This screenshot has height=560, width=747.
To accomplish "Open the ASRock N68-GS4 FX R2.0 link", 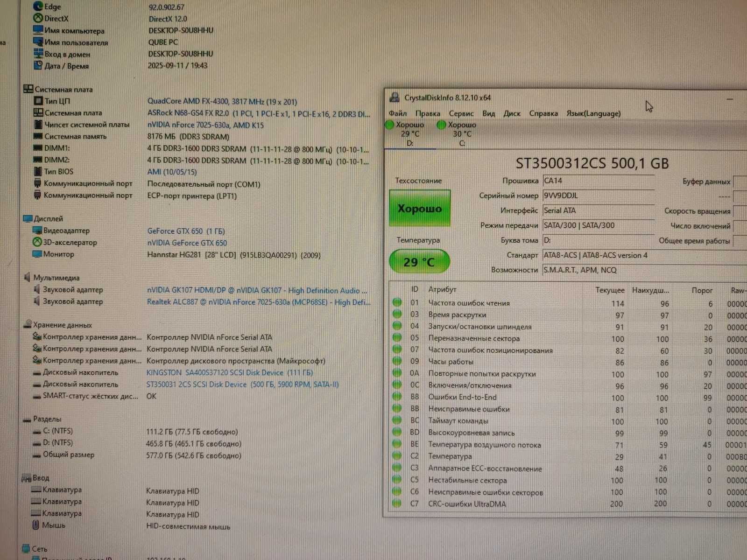I will (259, 113).
